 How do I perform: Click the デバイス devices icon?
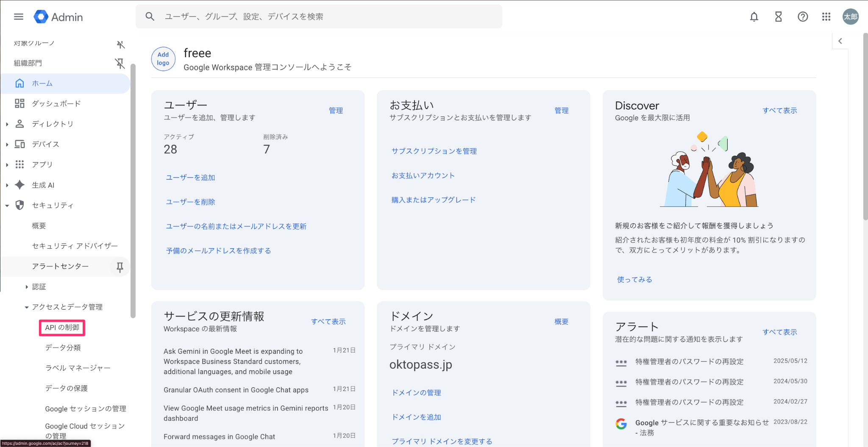tap(19, 144)
